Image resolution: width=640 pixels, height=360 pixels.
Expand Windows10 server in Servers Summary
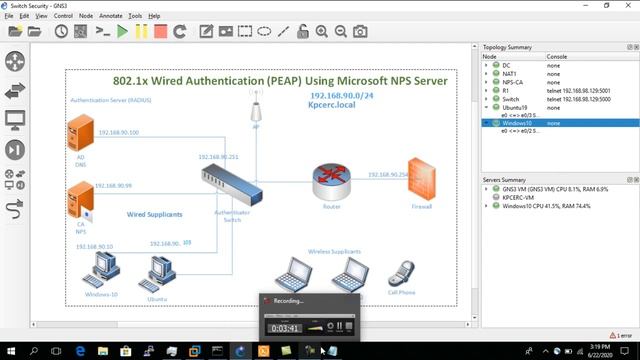pyautogui.click(x=486, y=206)
